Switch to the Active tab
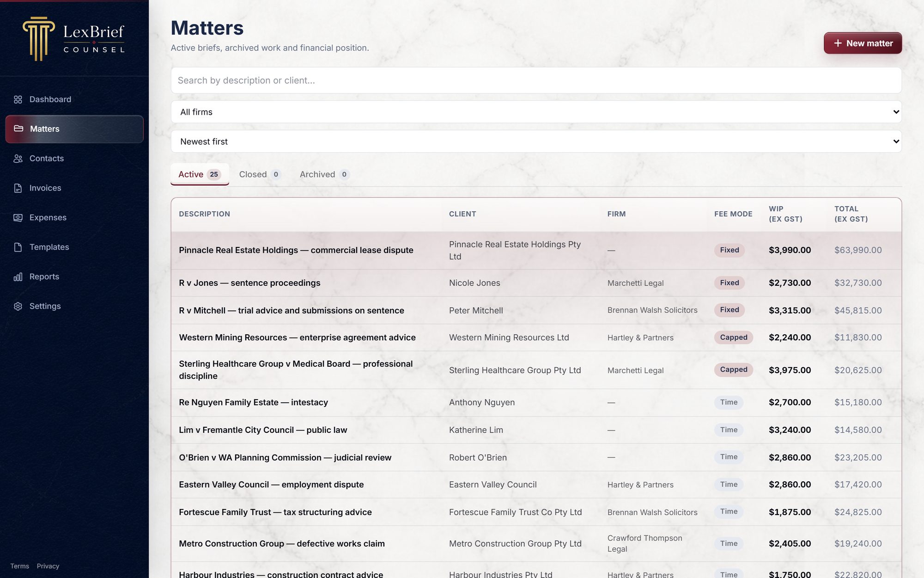This screenshot has width=924, height=578. [200, 174]
